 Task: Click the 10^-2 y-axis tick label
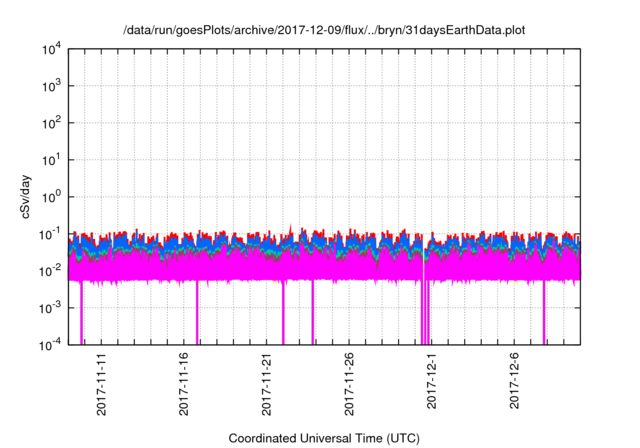tap(51, 272)
